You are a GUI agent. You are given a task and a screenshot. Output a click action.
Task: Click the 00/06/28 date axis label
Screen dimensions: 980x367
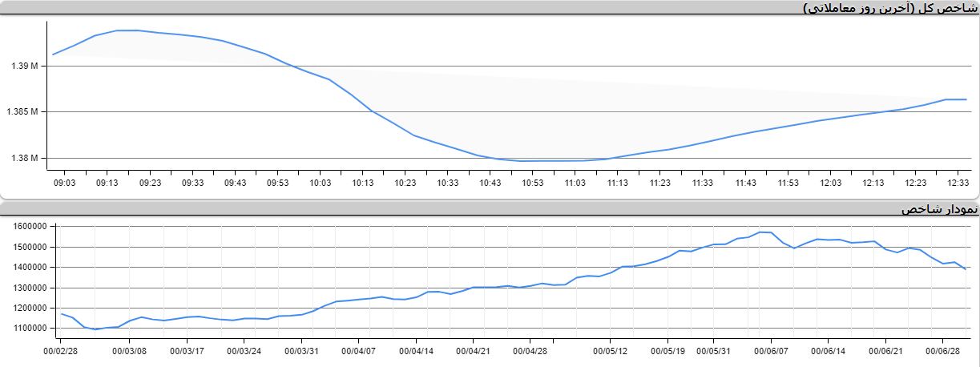click(x=942, y=350)
